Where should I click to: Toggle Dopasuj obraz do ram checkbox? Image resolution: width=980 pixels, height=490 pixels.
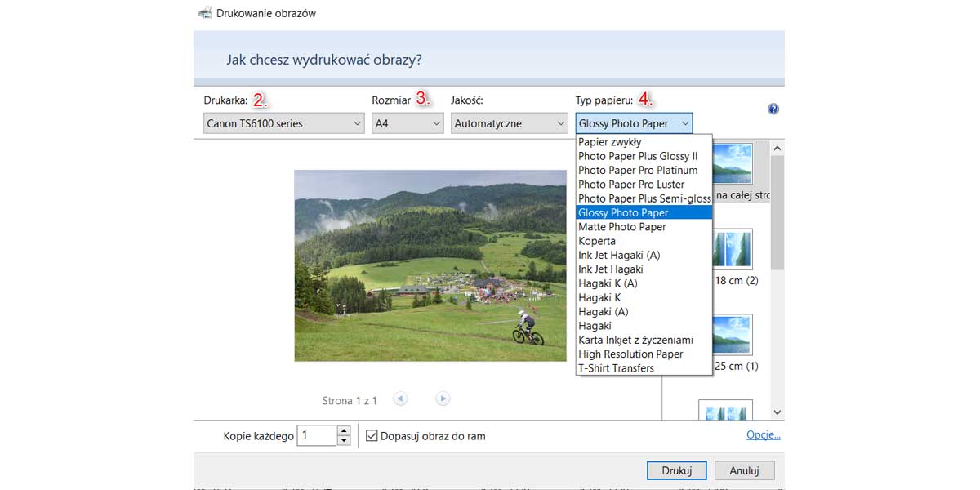click(x=372, y=436)
